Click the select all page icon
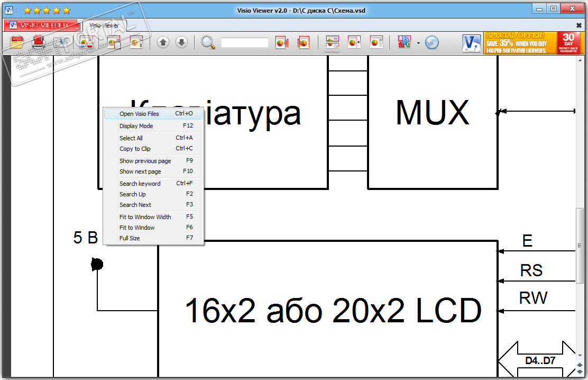The image size is (588, 380). point(87,42)
